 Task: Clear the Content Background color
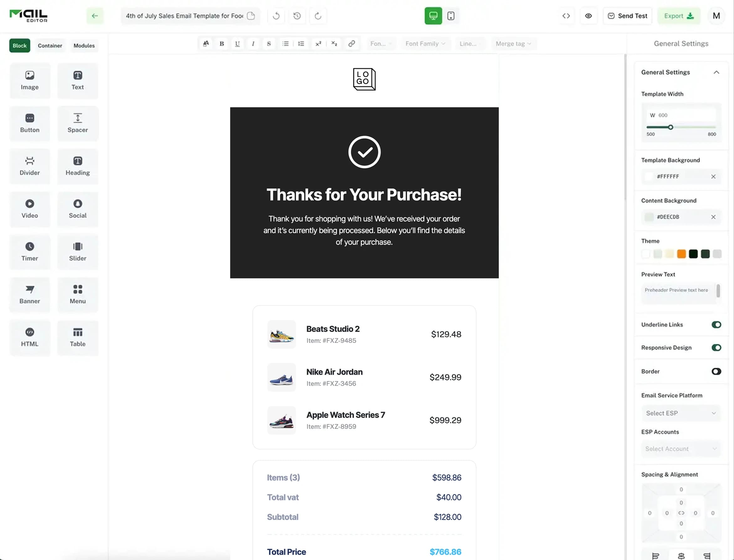[713, 217]
